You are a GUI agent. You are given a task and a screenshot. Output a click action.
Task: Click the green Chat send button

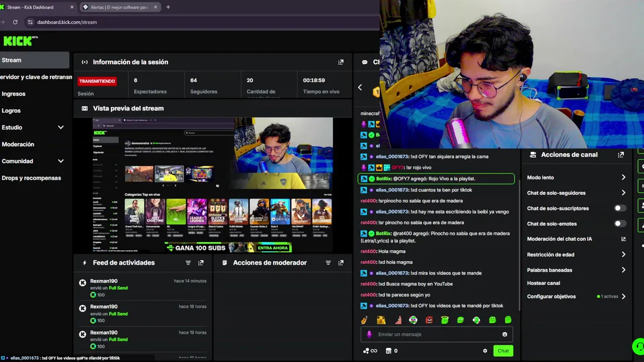[x=503, y=351]
